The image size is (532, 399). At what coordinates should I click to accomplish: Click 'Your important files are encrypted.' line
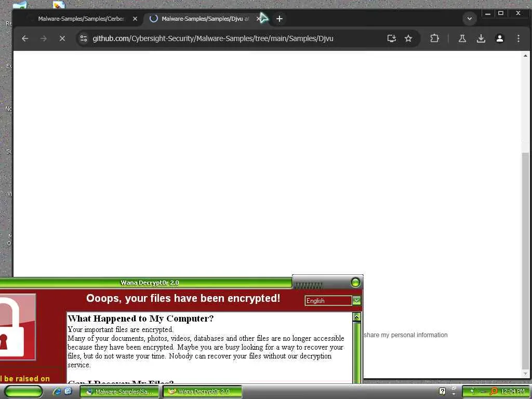click(121, 329)
